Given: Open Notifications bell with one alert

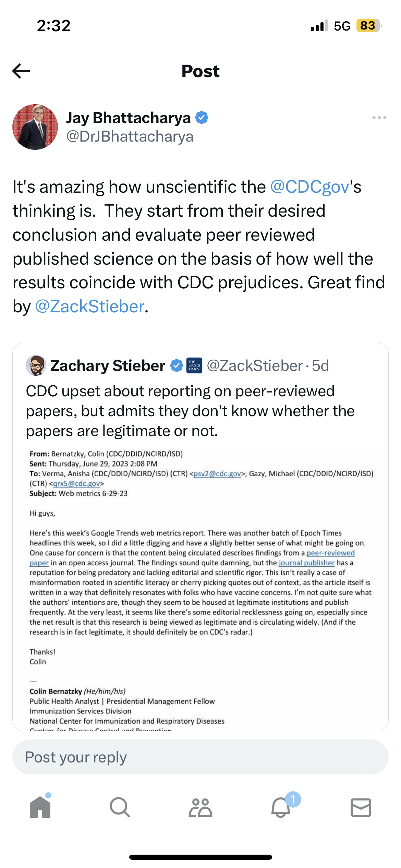Looking at the screenshot, I should pyautogui.click(x=281, y=807).
